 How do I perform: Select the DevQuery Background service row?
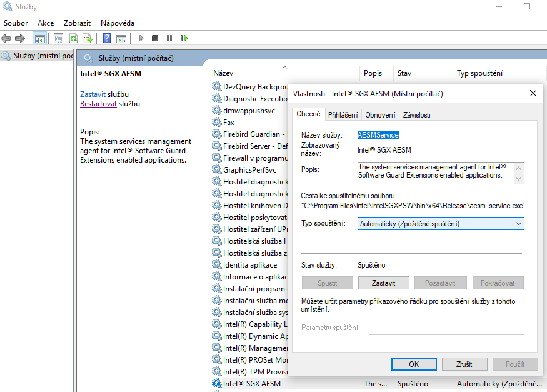(250, 86)
